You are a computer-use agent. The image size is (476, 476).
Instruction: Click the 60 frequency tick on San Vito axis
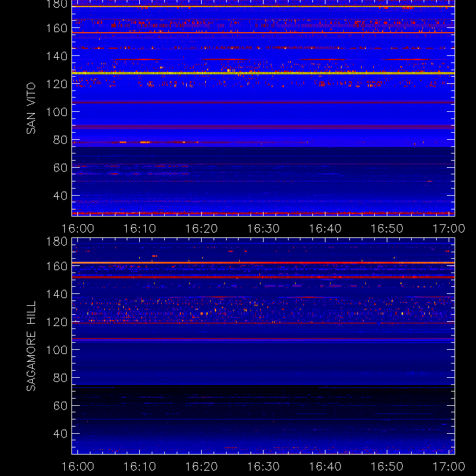(60, 168)
